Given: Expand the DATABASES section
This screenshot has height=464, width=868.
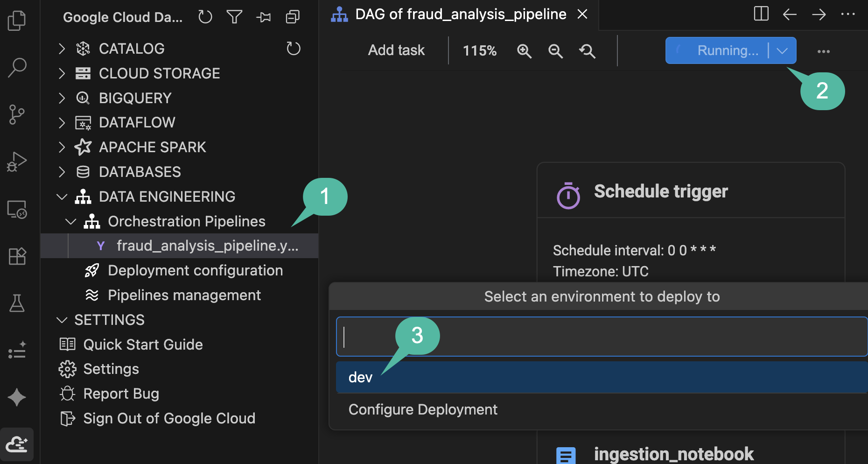Looking at the screenshot, I should coord(62,172).
